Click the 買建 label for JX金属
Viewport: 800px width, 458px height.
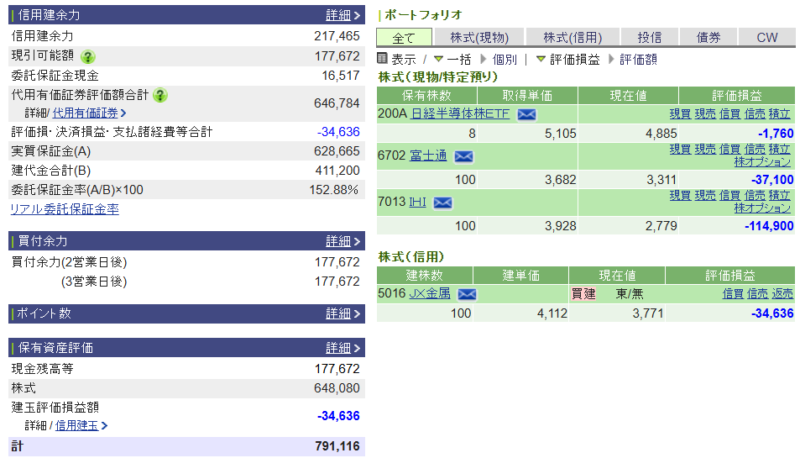[583, 294]
